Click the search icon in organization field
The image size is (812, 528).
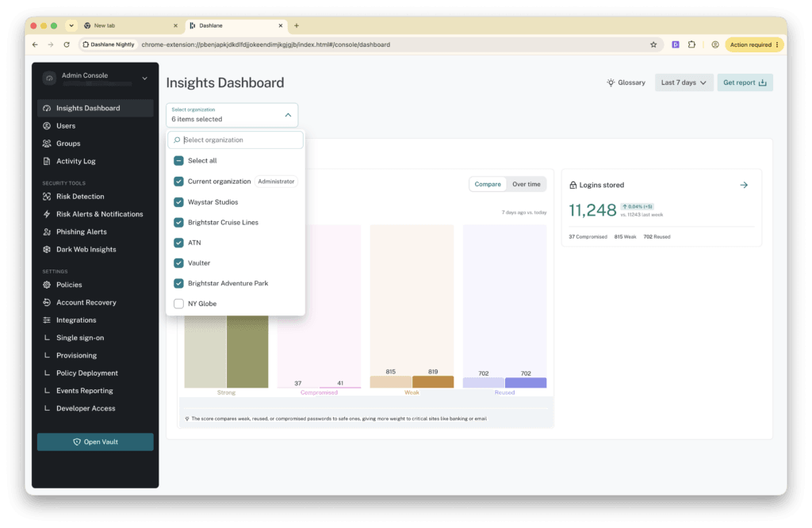(x=177, y=140)
